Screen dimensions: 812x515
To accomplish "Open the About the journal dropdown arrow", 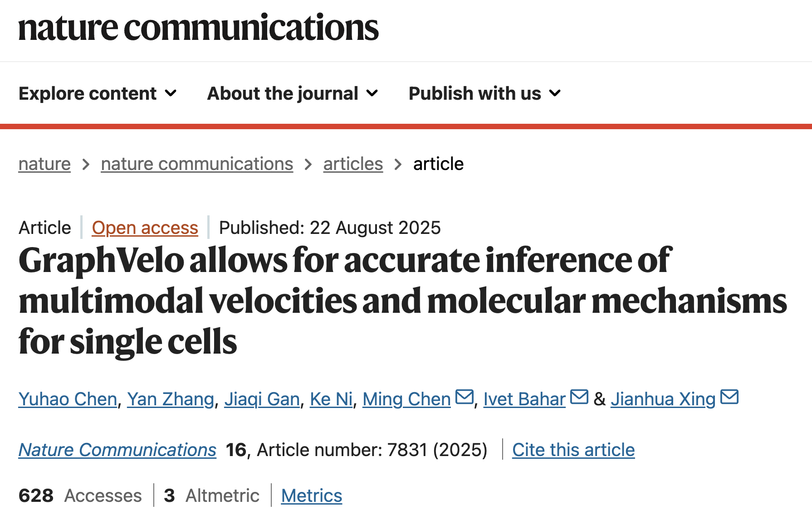I will click(x=372, y=93).
